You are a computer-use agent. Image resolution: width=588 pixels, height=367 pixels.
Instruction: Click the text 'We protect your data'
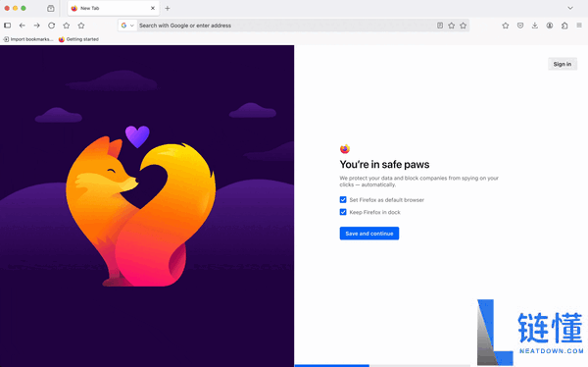click(x=366, y=178)
